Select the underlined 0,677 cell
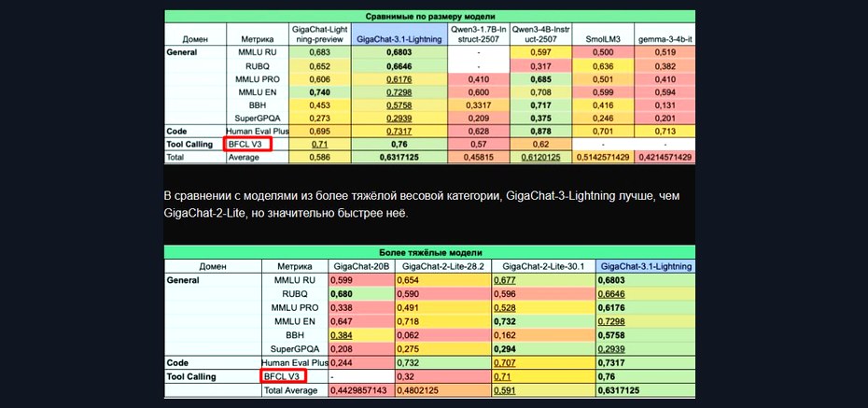The width and height of the screenshot is (868, 408). (x=543, y=281)
